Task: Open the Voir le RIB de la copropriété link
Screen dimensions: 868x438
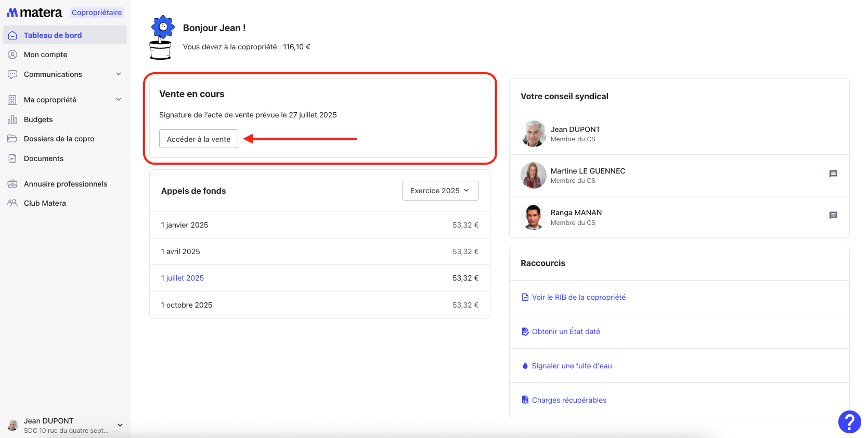Action: pyautogui.click(x=578, y=297)
